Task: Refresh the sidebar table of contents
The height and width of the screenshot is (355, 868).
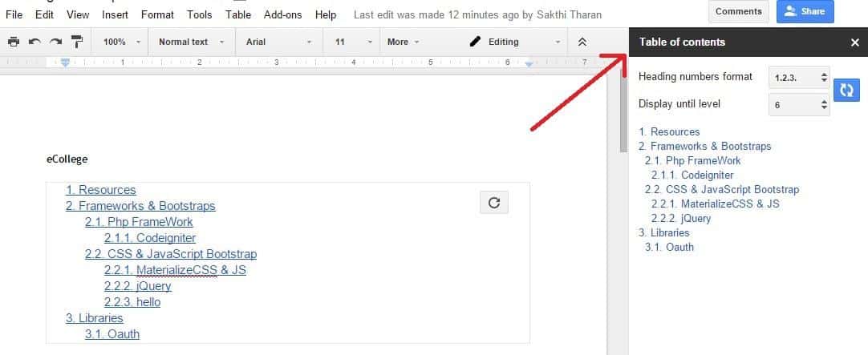Action: tap(845, 91)
